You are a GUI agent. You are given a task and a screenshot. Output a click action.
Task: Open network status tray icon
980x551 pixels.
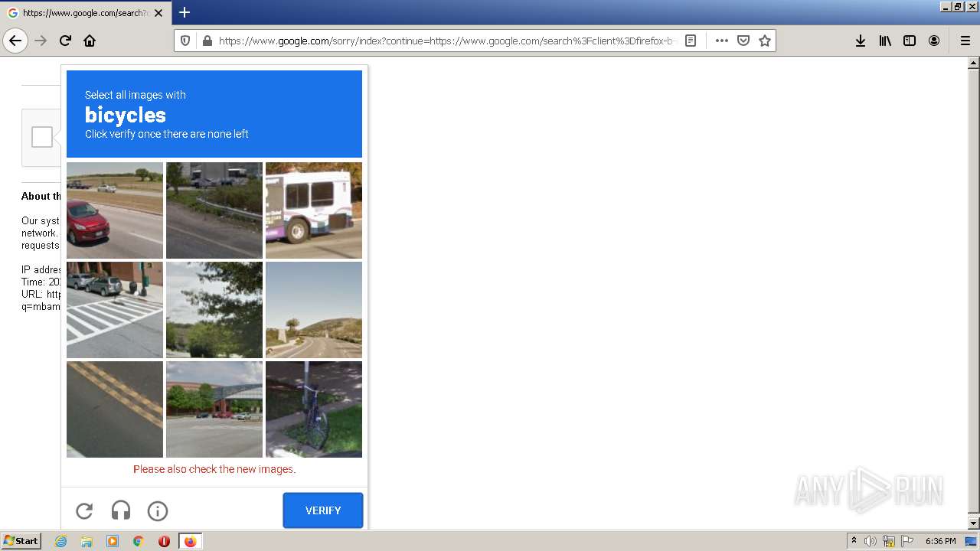click(x=889, y=541)
